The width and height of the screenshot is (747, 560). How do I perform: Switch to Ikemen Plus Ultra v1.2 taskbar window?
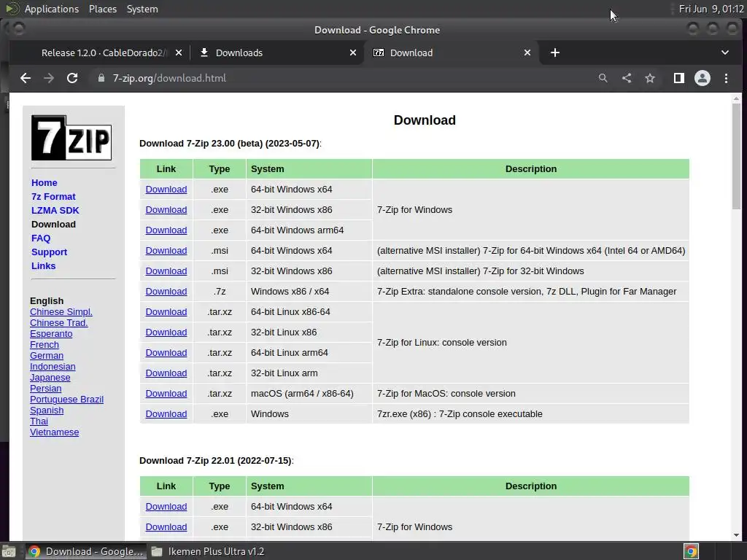tap(208, 551)
